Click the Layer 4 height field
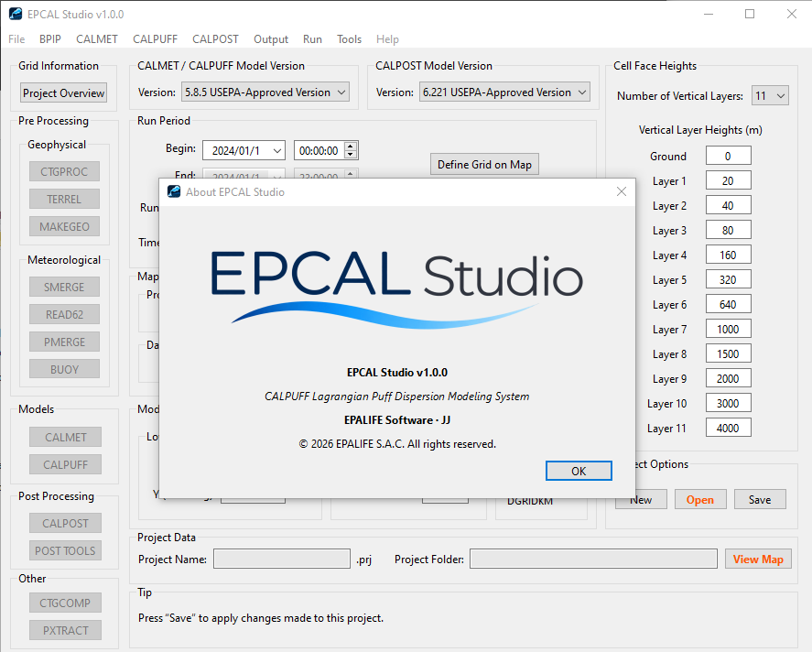812x652 pixels. tap(728, 255)
